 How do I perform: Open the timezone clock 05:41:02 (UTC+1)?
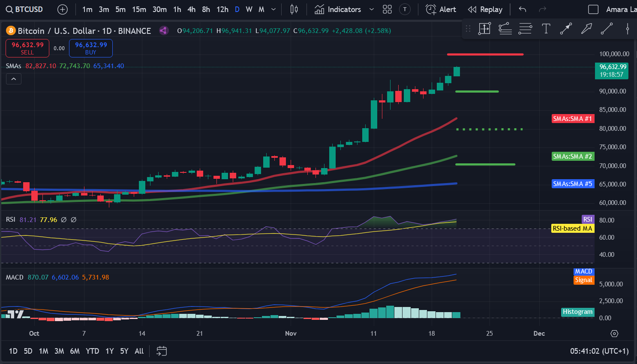click(599, 351)
